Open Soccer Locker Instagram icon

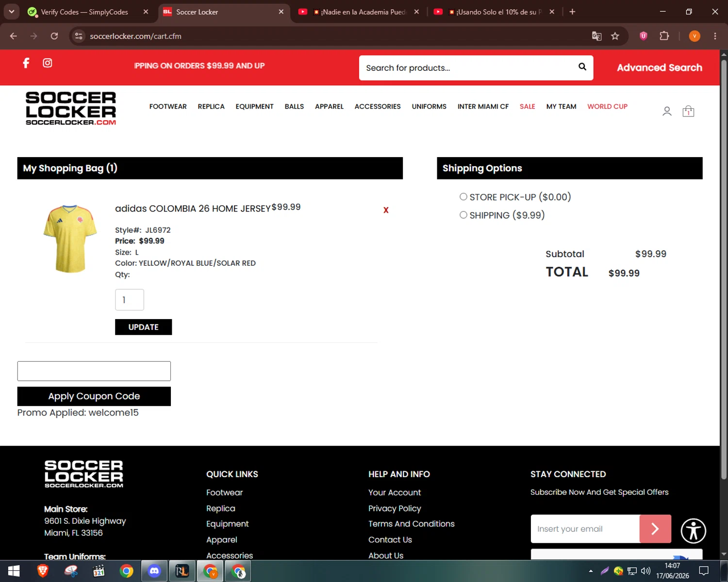click(x=48, y=63)
